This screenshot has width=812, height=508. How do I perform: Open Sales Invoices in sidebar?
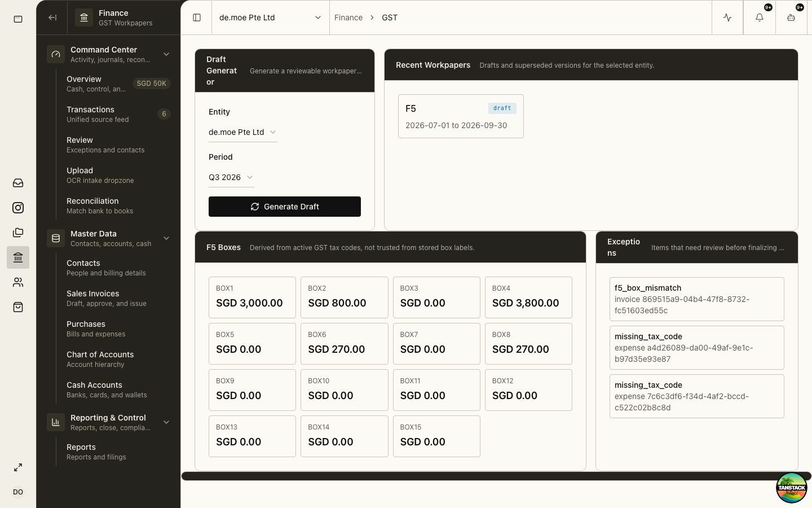point(117,298)
